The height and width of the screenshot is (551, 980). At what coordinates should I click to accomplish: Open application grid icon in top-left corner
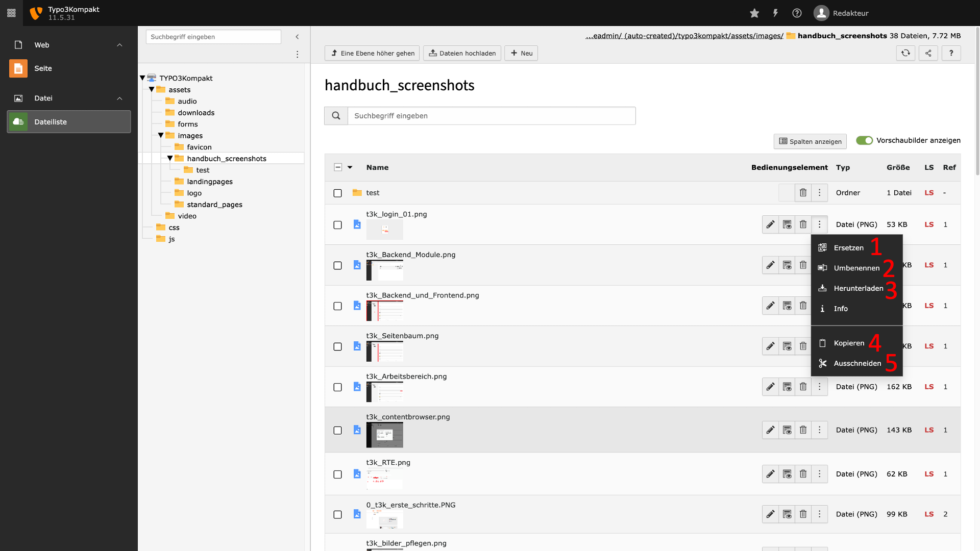[11, 13]
